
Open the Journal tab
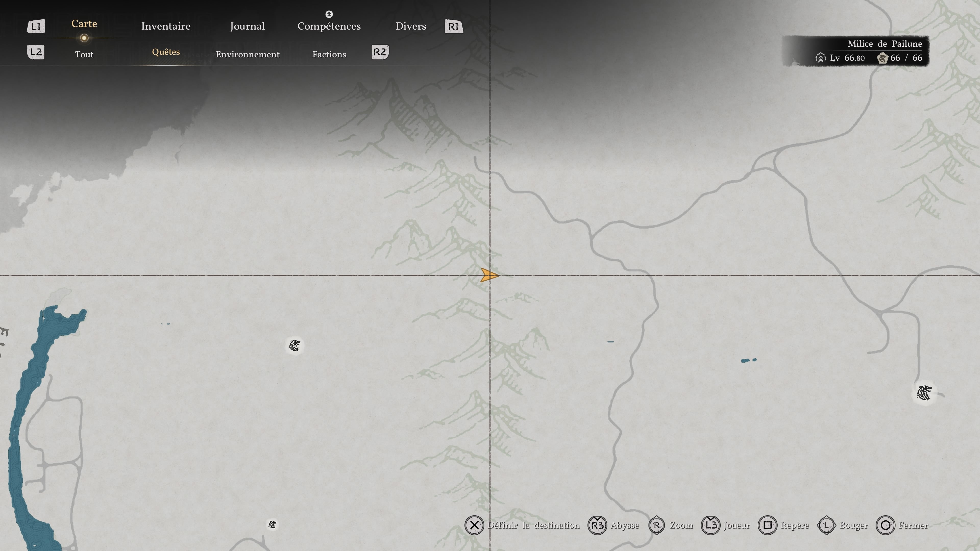247,26
